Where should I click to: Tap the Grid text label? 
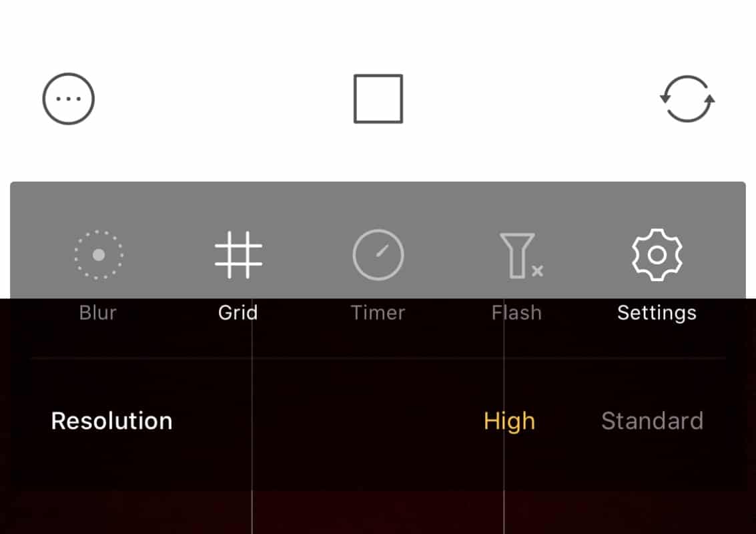[238, 312]
